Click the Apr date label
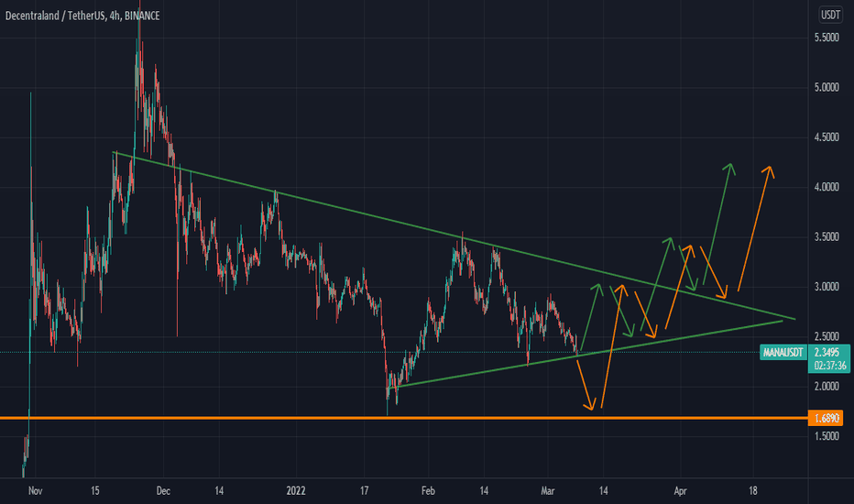The image size is (854, 504). pyautogui.click(x=680, y=491)
